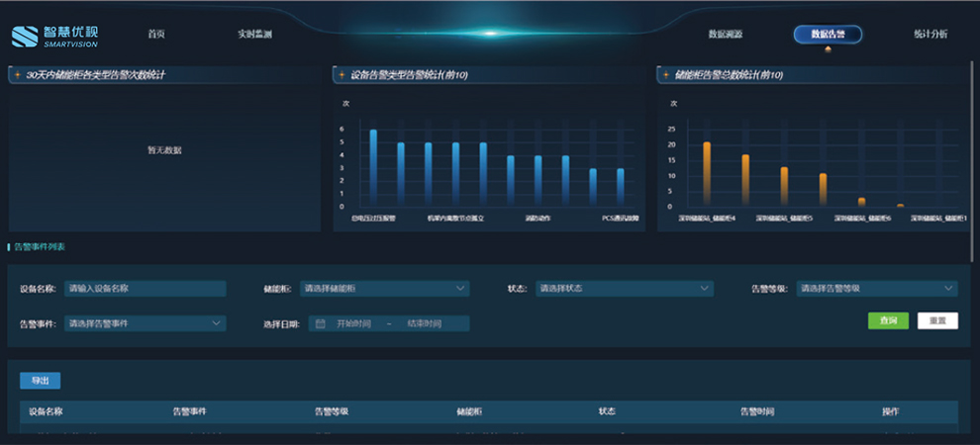The image size is (980, 445).
Task: Click the tallest orange bar 储能柜4
Action: tap(707, 173)
